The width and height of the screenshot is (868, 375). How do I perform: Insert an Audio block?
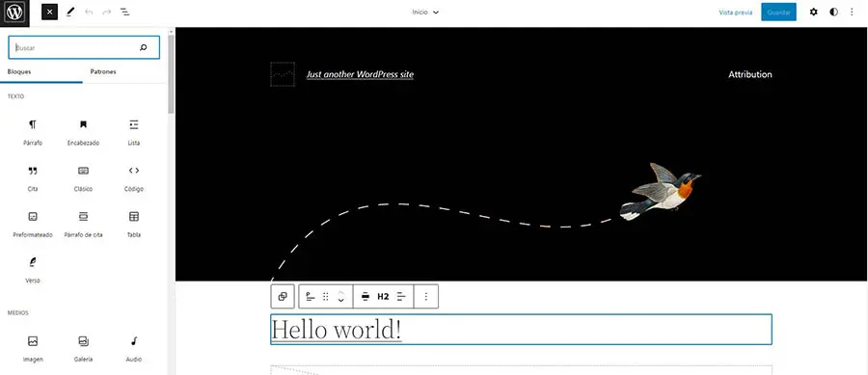point(133,349)
